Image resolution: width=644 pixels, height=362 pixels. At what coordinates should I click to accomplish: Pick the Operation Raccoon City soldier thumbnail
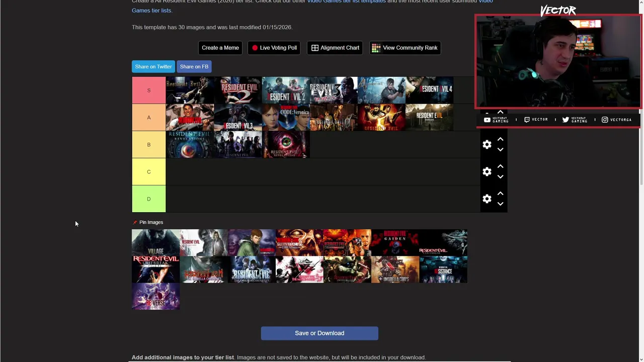coord(347,269)
